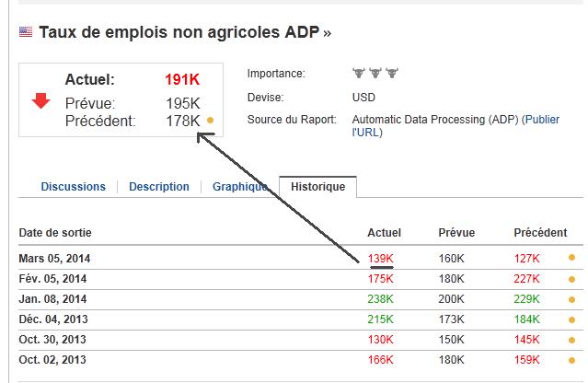Open the Discussions tab

point(73,187)
